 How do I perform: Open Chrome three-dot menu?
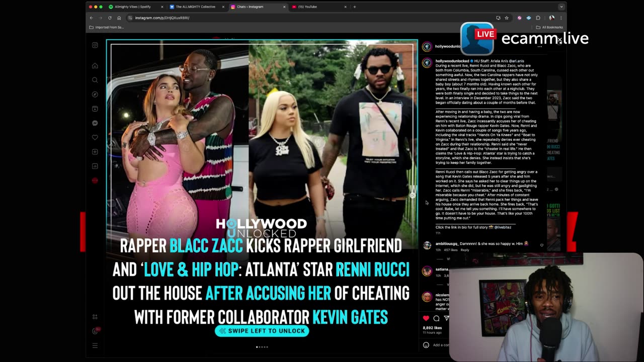pyautogui.click(x=561, y=18)
